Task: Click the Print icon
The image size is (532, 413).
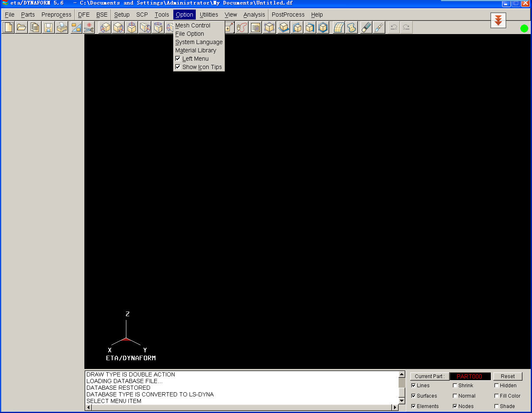Action: tap(62, 28)
